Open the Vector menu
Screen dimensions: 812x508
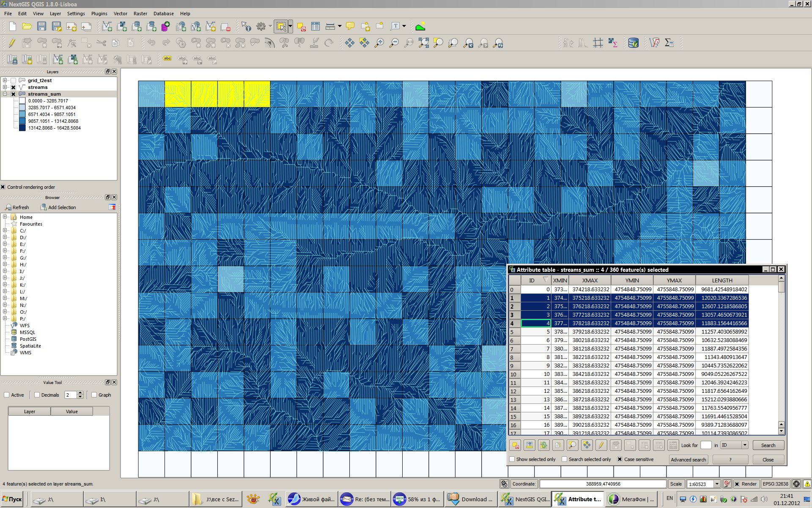pyautogui.click(x=120, y=14)
